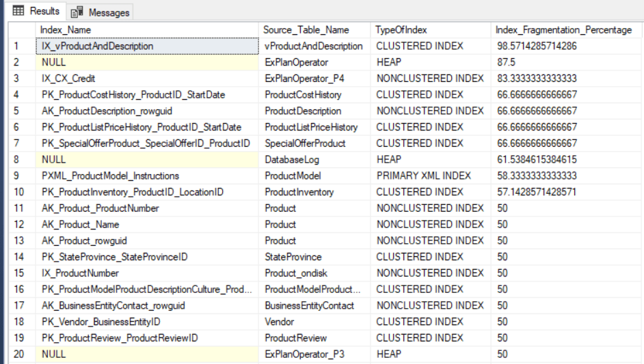644x364 pixels.
Task: Select fragmentation value 83.3333333333333
Action: [566, 79]
